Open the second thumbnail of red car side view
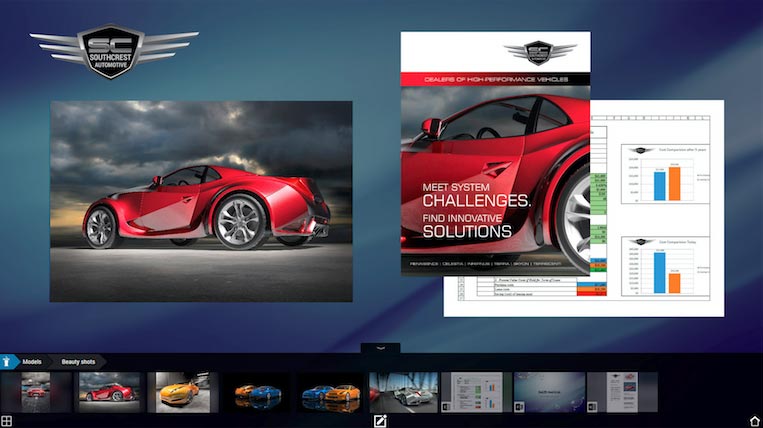Image resolution: width=763 pixels, height=428 pixels. coord(110,392)
